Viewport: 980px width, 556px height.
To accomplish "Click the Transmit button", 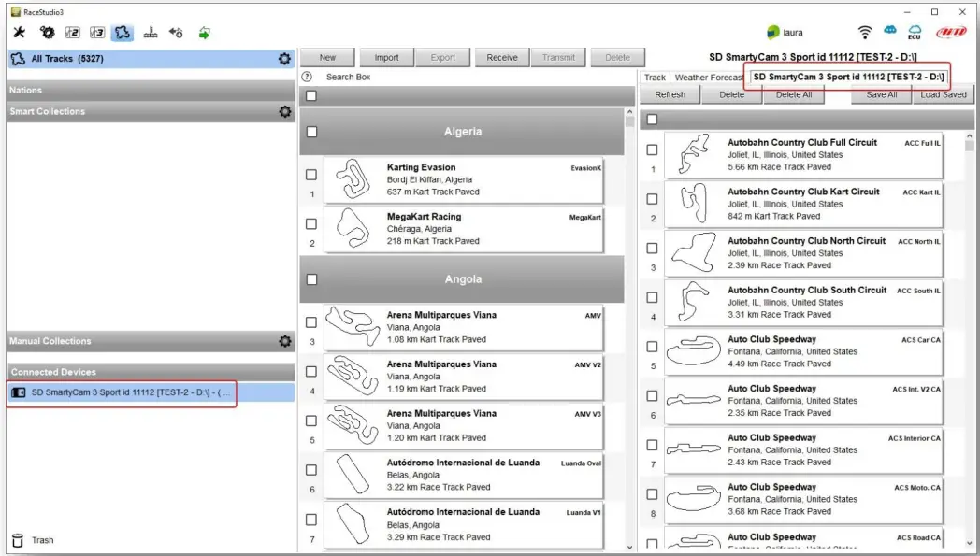I will [x=559, y=58].
